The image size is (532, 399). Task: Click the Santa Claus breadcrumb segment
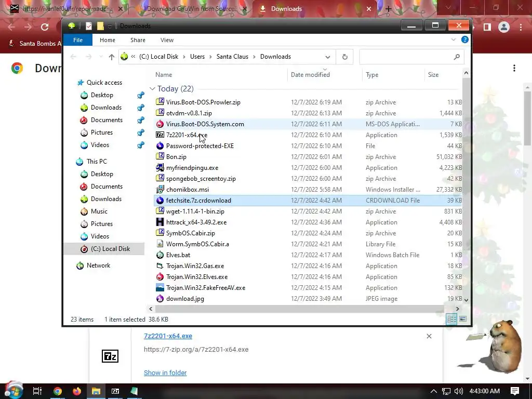coord(232,57)
